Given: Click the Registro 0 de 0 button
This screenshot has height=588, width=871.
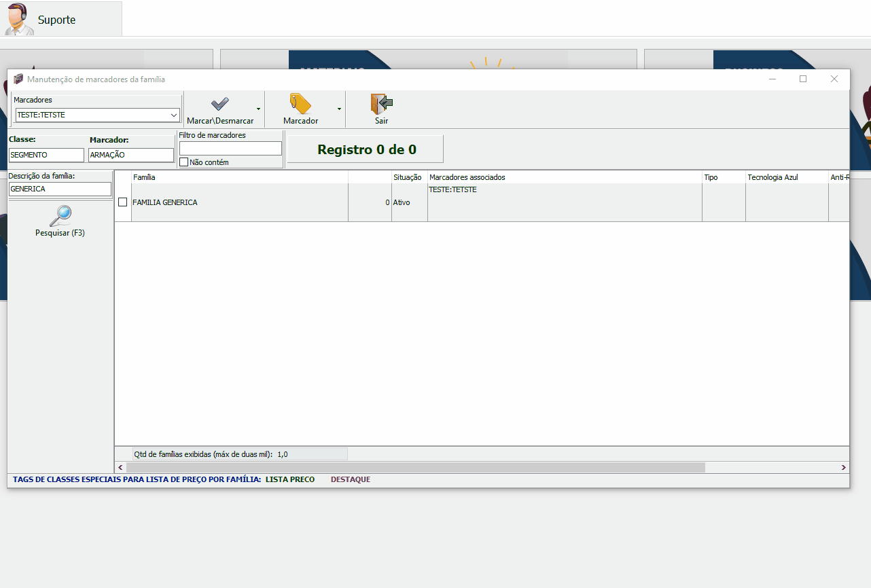Looking at the screenshot, I should click(x=366, y=149).
